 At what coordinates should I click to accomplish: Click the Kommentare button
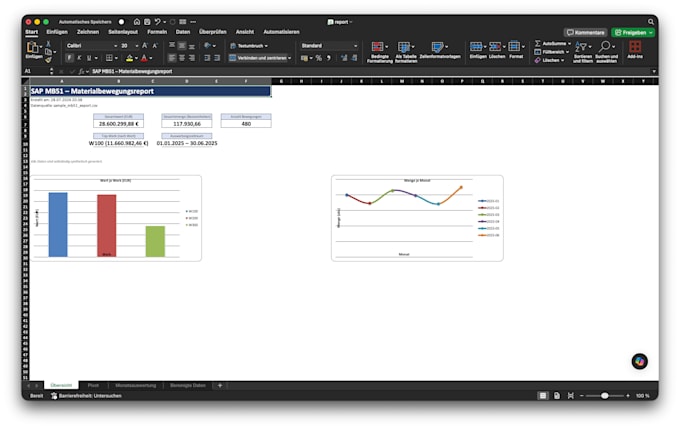point(585,33)
